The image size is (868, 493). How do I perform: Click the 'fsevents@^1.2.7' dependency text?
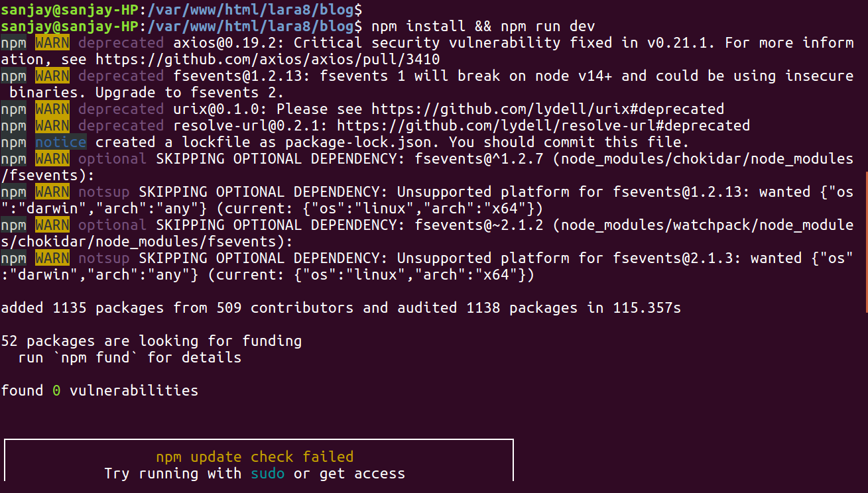tap(479, 159)
